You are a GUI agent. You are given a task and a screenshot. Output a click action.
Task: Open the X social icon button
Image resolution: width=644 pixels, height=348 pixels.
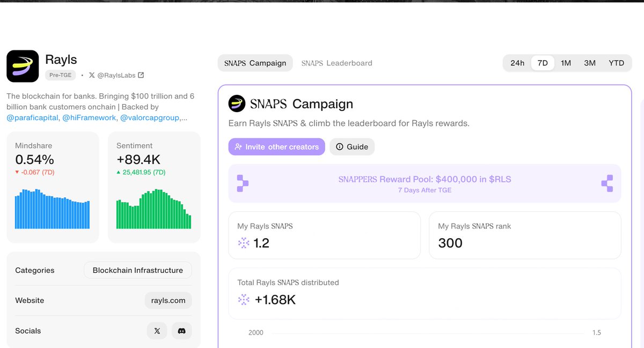(x=157, y=331)
